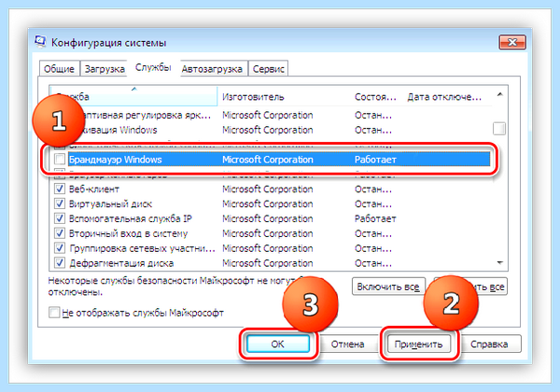Uncheck the Дефрагментация диска checkbox
Screen dimensions: 560x392
(60, 263)
